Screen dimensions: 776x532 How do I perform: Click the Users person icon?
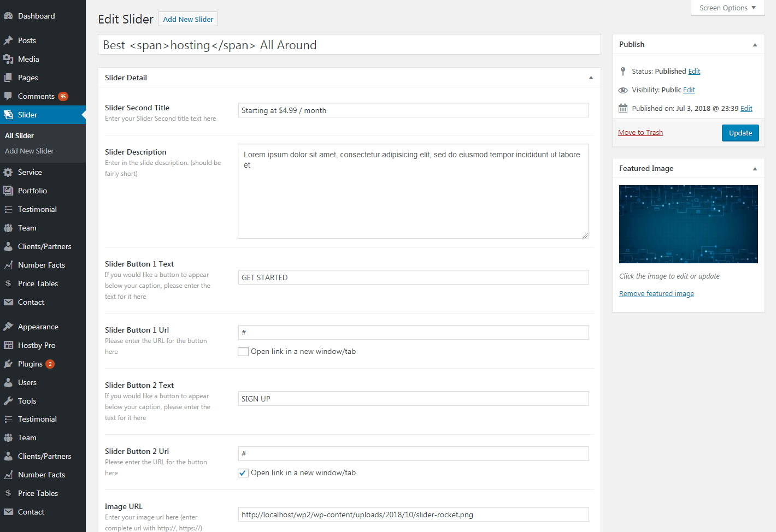[8, 382]
